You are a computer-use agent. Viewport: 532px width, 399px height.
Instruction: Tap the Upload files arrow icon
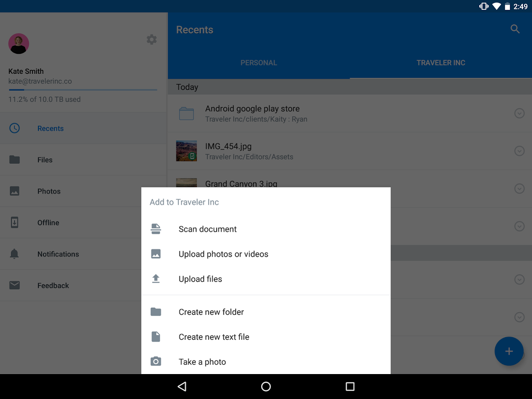(x=156, y=279)
